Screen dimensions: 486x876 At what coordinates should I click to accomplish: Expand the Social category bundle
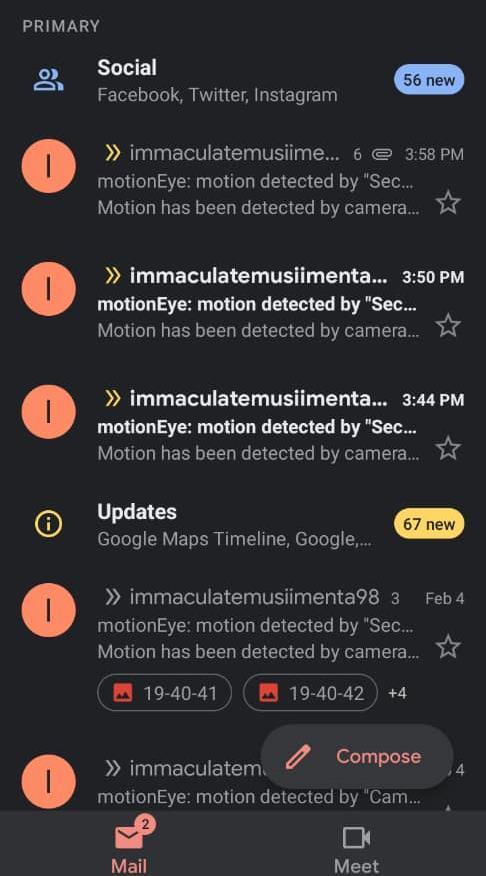point(243,80)
